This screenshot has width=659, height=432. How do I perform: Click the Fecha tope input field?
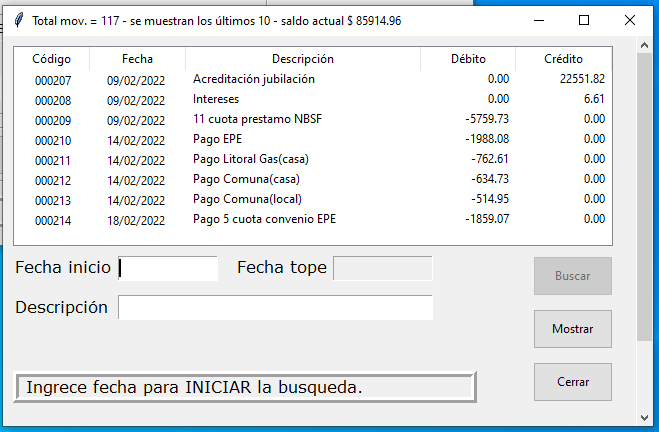[382, 268]
